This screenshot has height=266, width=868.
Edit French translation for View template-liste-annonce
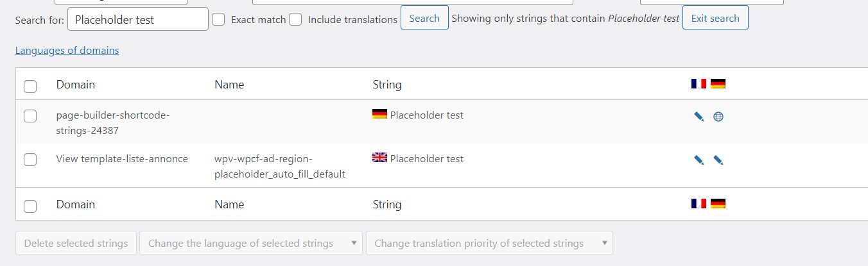pyautogui.click(x=699, y=160)
